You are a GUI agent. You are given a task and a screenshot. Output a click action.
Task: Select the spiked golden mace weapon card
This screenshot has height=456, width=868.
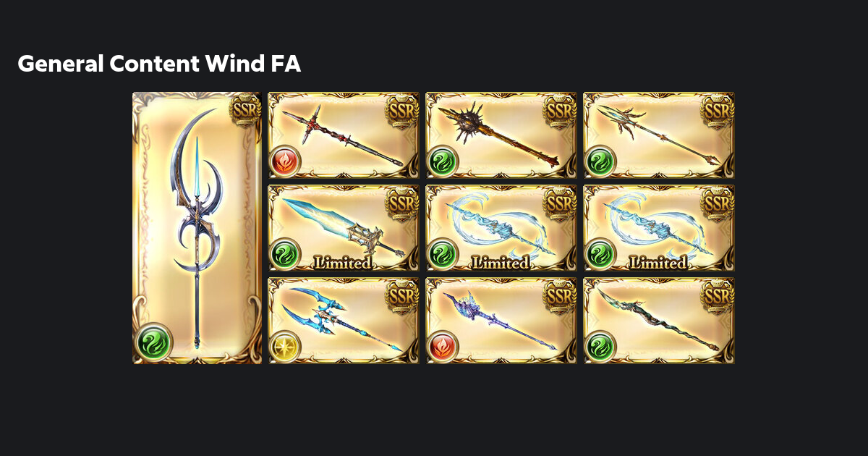501,135
